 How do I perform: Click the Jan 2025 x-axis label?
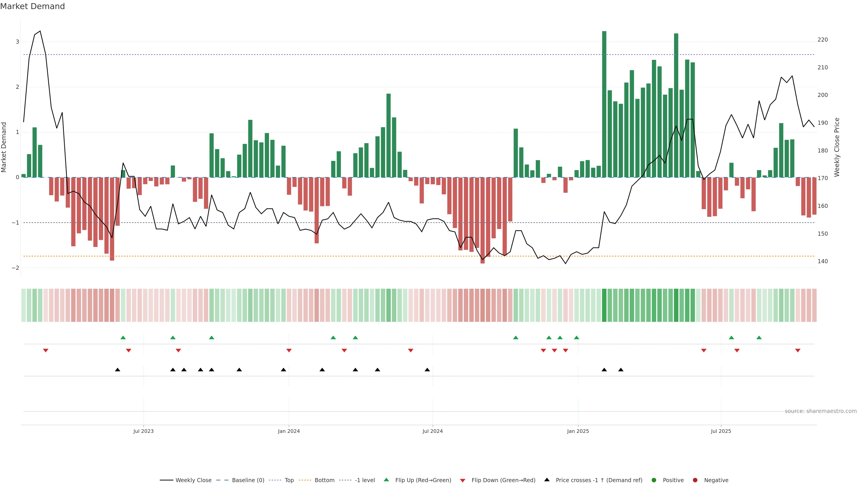click(578, 431)
